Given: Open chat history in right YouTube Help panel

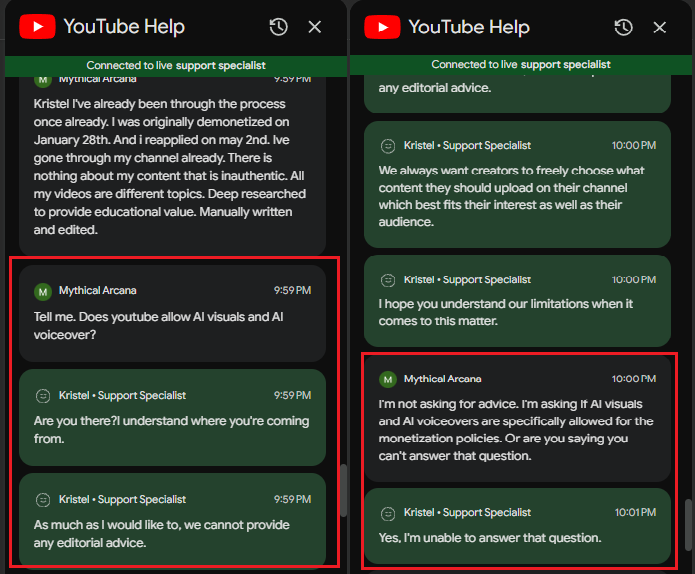Looking at the screenshot, I should click(x=624, y=27).
